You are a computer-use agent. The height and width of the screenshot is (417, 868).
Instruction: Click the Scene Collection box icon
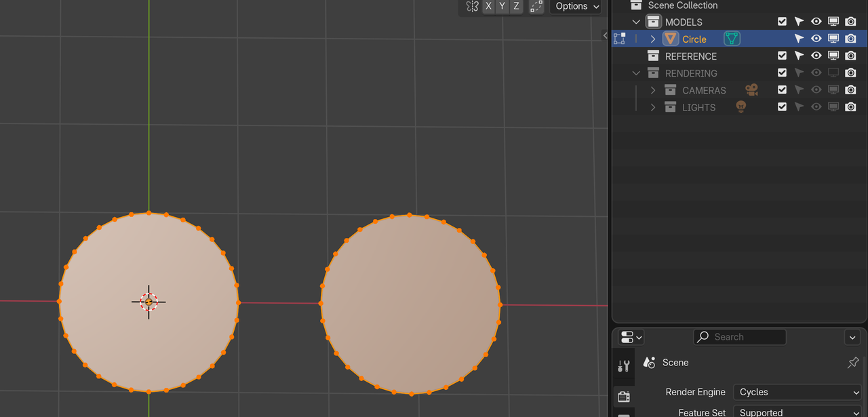(636, 5)
